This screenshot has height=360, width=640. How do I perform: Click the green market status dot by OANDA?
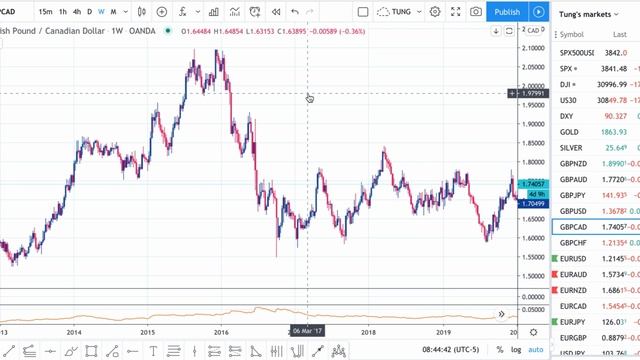168,31
